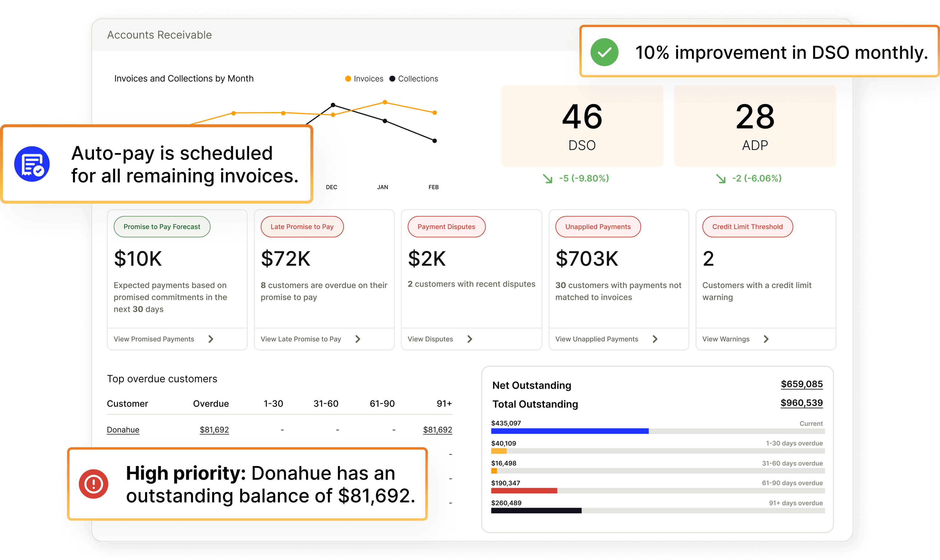Click the green checkmark icon in DSO banner

[604, 52]
